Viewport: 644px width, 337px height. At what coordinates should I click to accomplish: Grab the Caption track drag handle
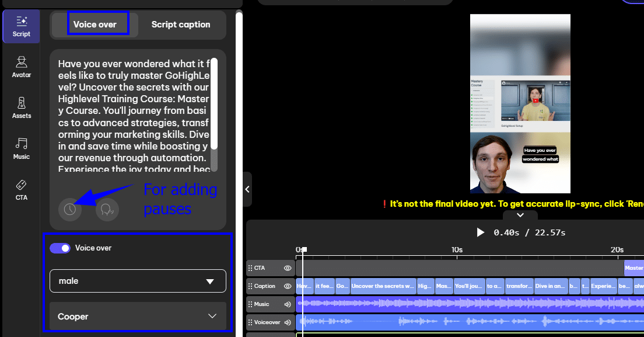pos(250,286)
